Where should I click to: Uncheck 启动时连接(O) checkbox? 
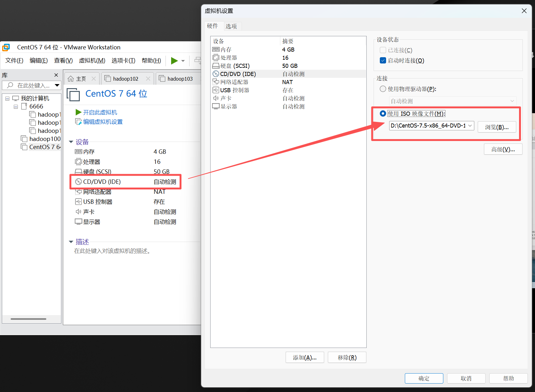(x=383, y=60)
